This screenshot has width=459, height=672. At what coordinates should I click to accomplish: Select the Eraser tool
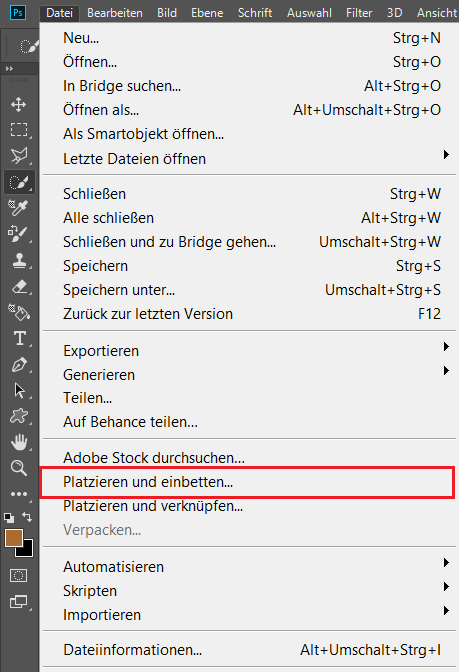click(x=19, y=286)
